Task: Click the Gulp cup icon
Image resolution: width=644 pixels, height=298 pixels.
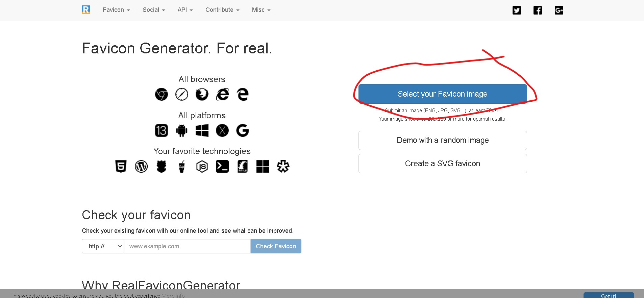Action: pyautogui.click(x=182, y=166)
